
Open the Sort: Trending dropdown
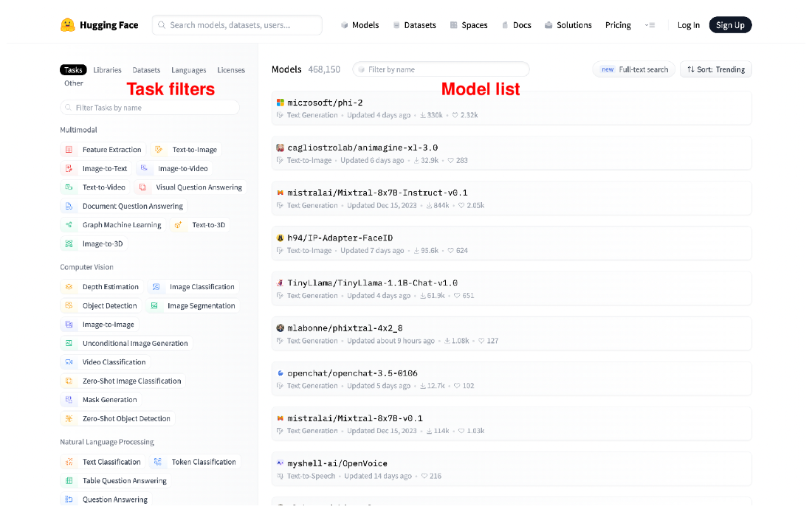click(x=716, y=69)
